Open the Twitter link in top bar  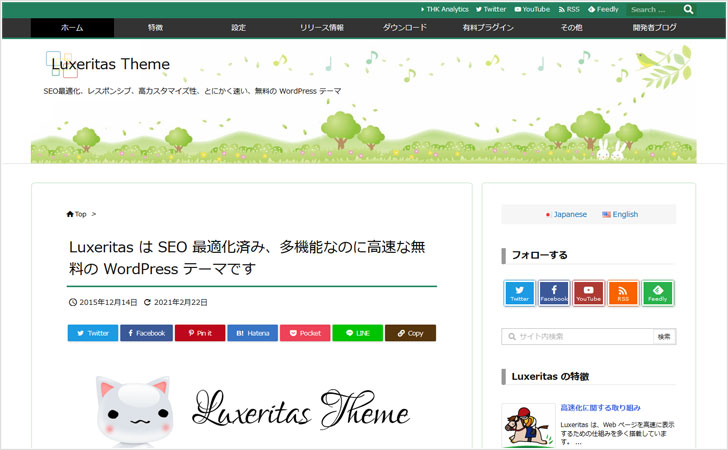pyautogui.click(x=491, y=9)
